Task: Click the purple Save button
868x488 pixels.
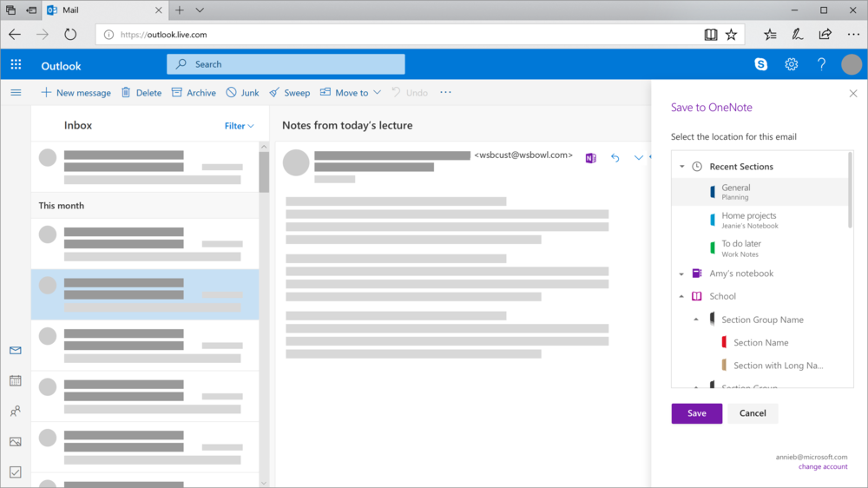Action: click(x=696, y=413)
